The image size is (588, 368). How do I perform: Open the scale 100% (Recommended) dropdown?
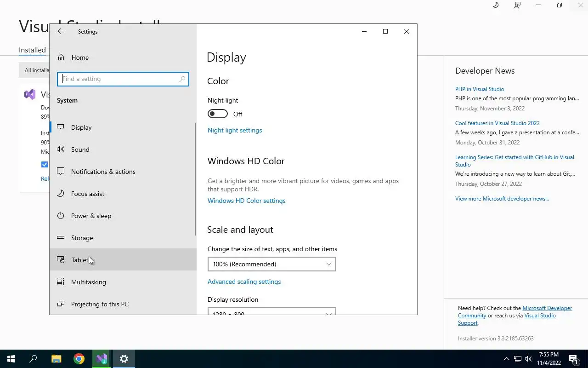tap(271, 264)
